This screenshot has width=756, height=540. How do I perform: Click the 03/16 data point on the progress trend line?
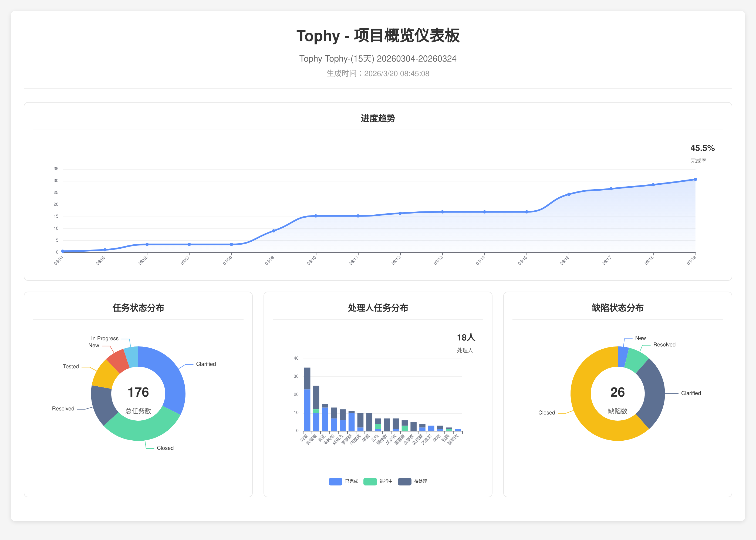click(x=569, y=194)
